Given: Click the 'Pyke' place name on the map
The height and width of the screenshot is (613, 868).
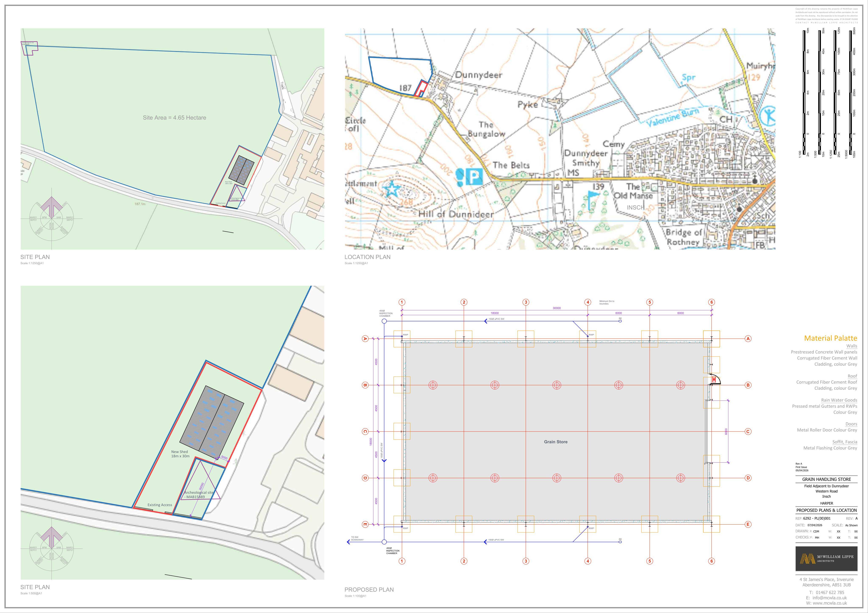Looking at the screenshot, I should point(528,105).
